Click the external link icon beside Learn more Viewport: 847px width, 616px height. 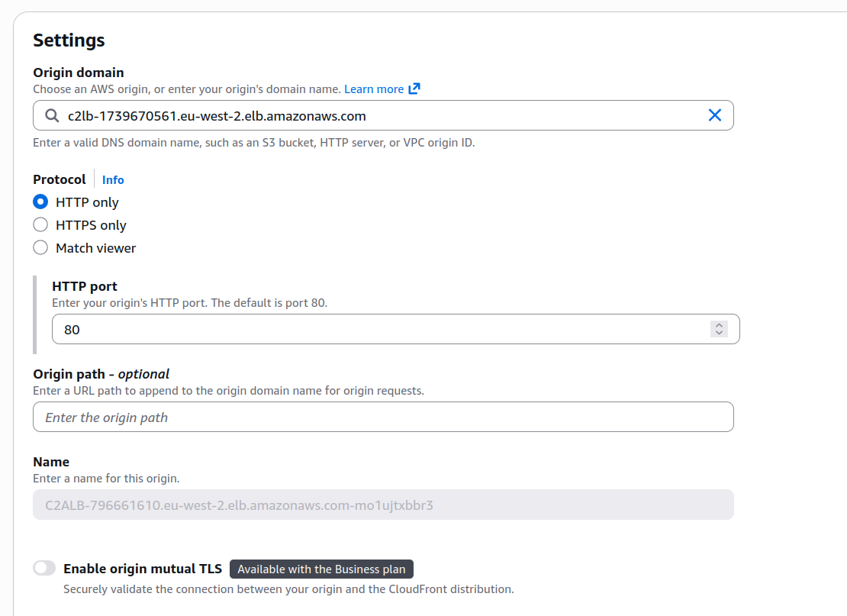pos(414,89)
